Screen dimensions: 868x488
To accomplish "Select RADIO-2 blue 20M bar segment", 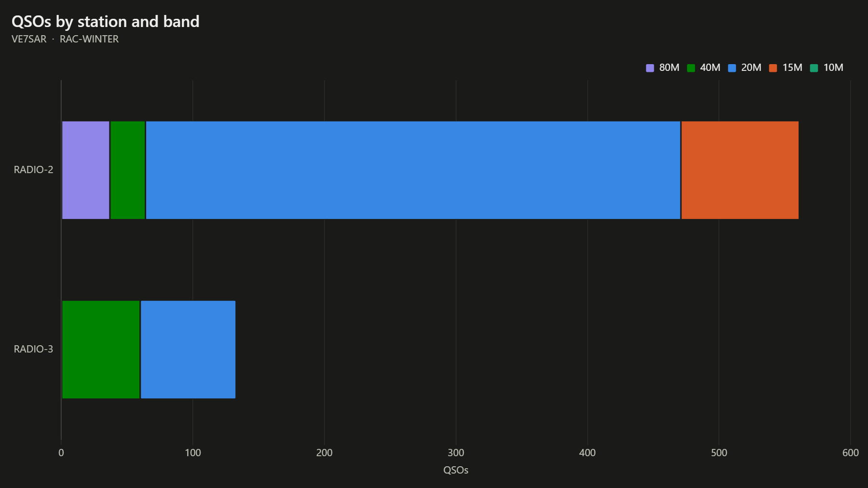I will click(x=413, y=170).
